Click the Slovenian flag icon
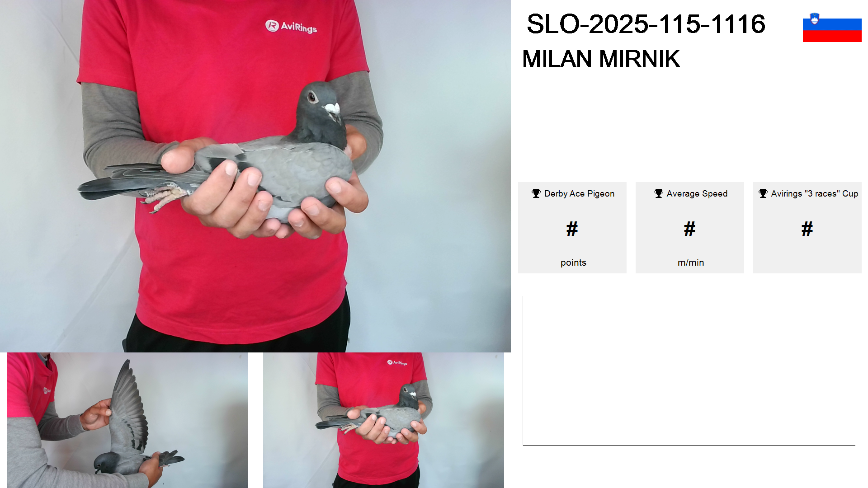 point(832,27)
